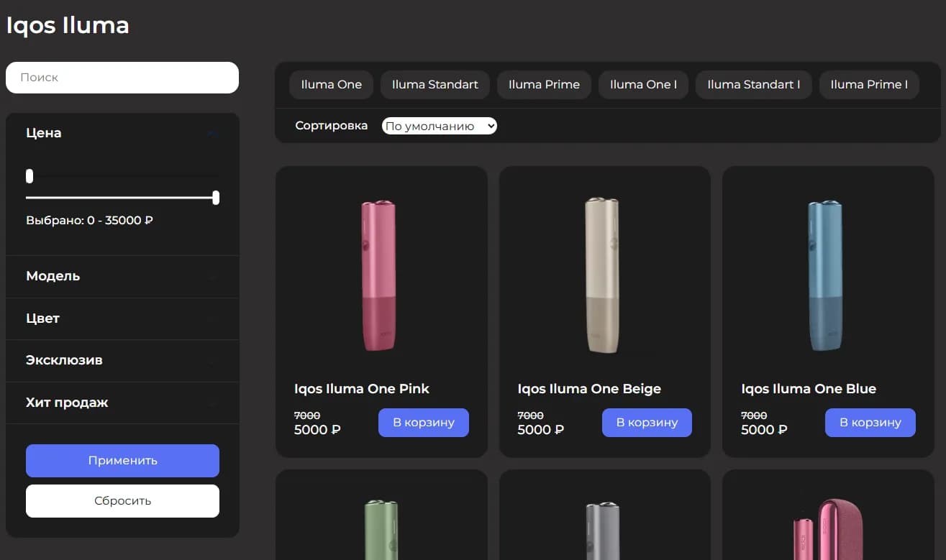This screenshot has width=946, height=560.
Task: Switch to the Iluma Prime category
Action: point(544,84)
